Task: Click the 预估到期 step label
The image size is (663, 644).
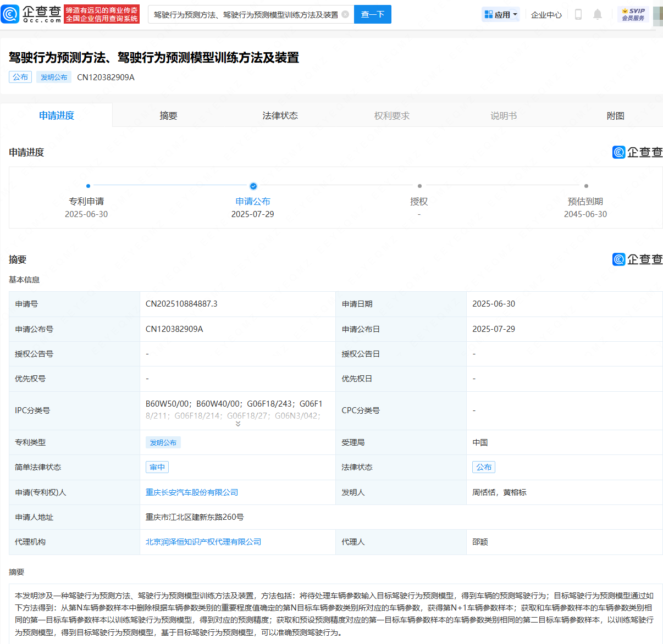Action: pos(585,202)
